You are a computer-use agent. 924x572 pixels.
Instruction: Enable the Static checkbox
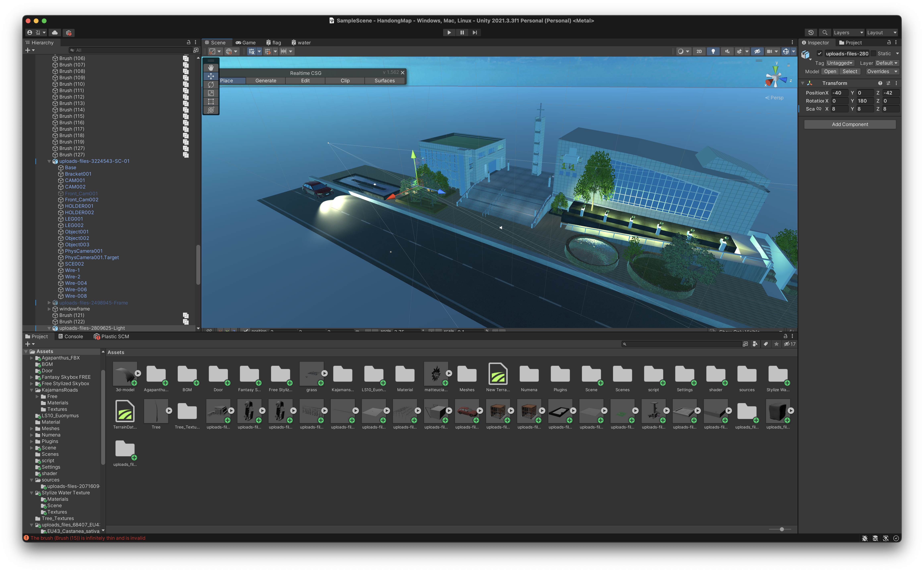coord(873,53)
